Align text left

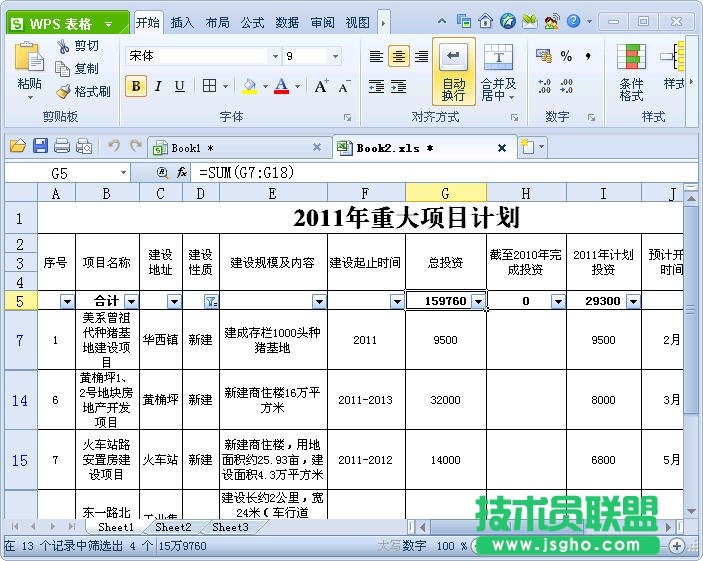(376, 57)
